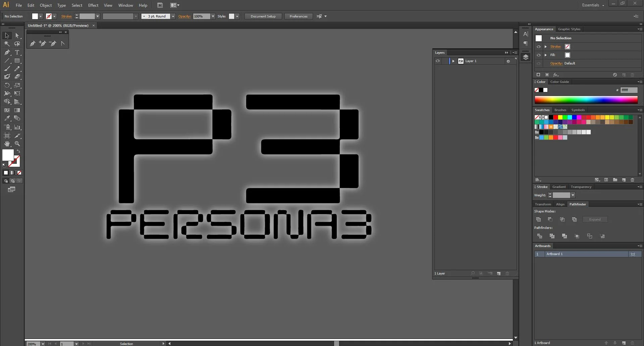The width and height of the screenshot is (644, 346).
Task: Click the Divide pathfinder icon
Action: [x=540, y=236]
